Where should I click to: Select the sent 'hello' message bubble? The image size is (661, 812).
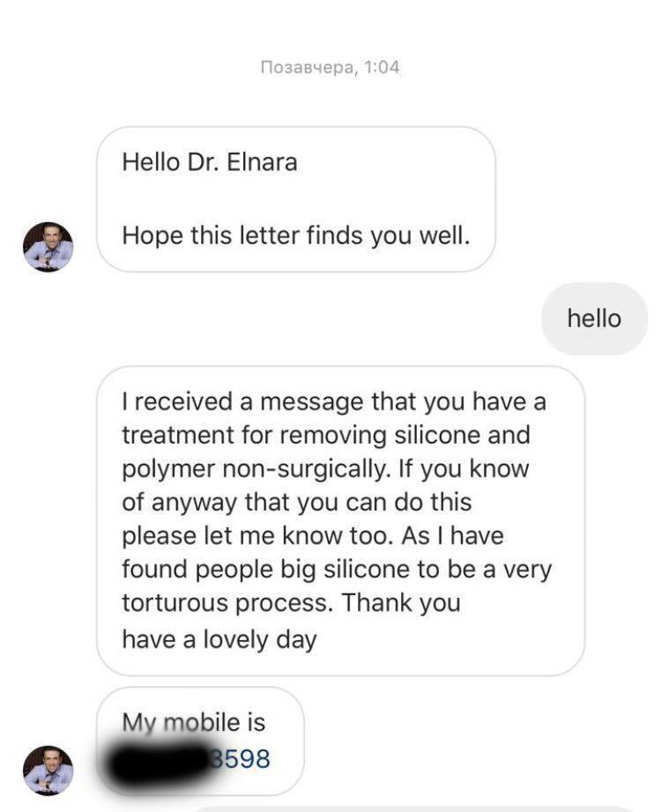click(x=594, y=318)
